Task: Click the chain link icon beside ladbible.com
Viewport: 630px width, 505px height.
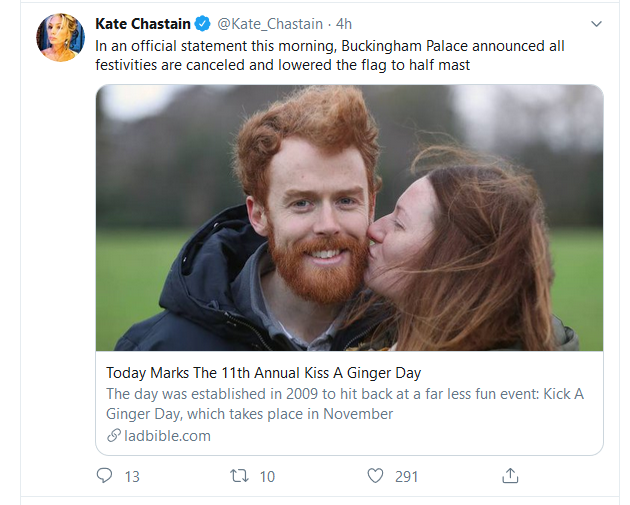Action: point(114,436)
